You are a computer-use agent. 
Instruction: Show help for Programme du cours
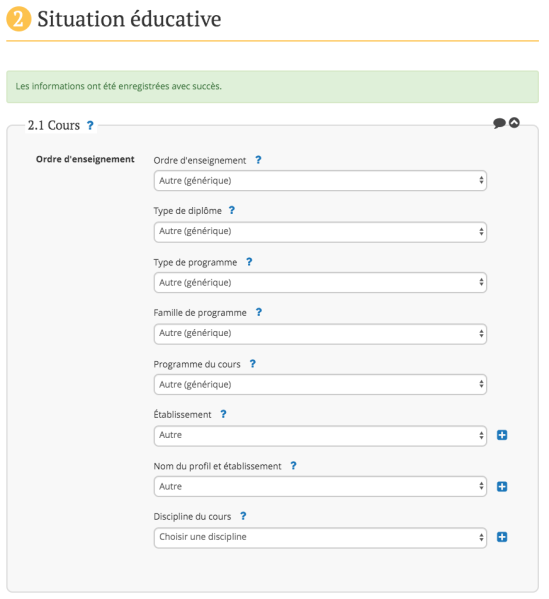(253, 364)
